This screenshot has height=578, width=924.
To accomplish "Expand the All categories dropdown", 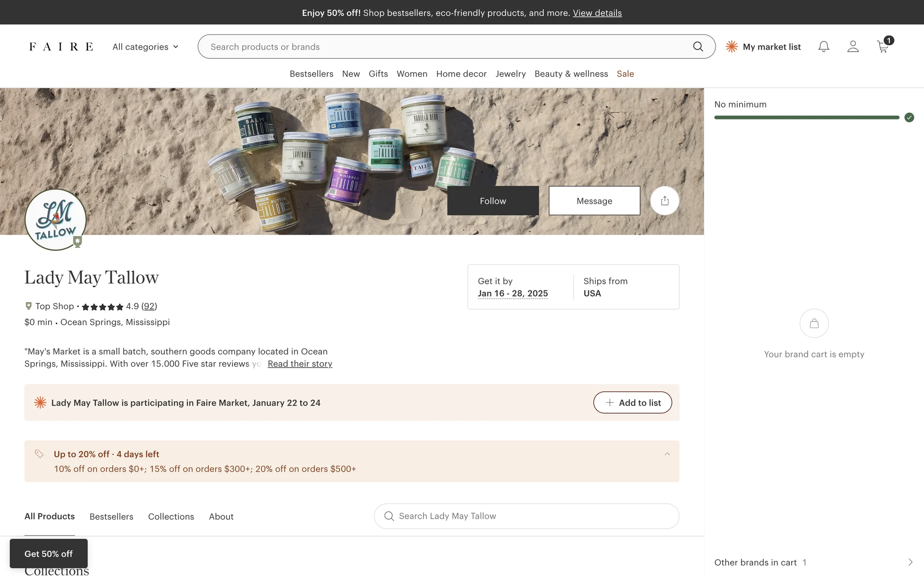I will [145, 47].
